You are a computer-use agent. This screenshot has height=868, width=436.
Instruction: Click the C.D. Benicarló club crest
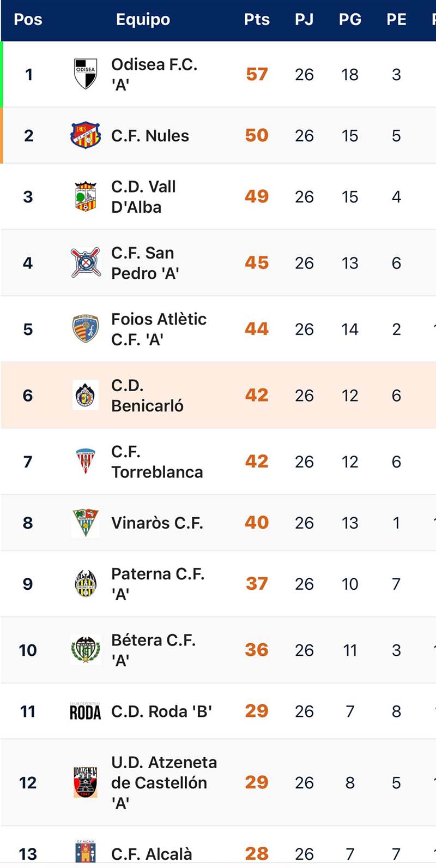pos(86,395)
